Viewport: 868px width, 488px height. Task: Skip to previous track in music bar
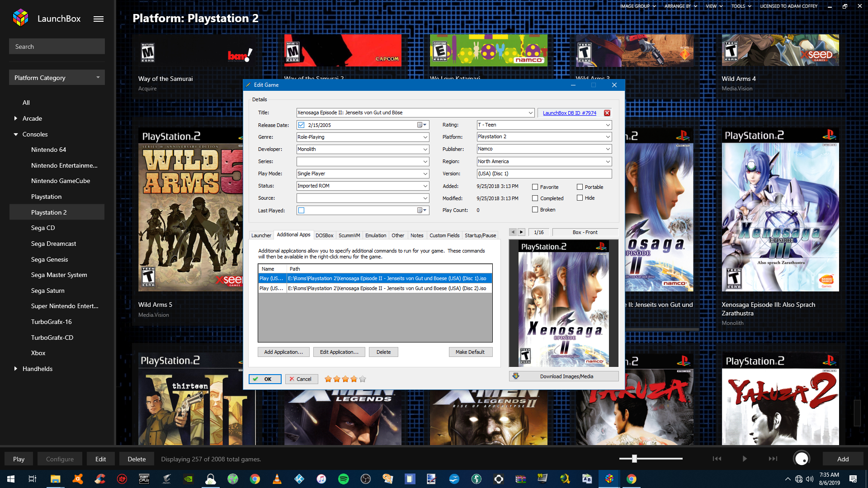[717, 459]
